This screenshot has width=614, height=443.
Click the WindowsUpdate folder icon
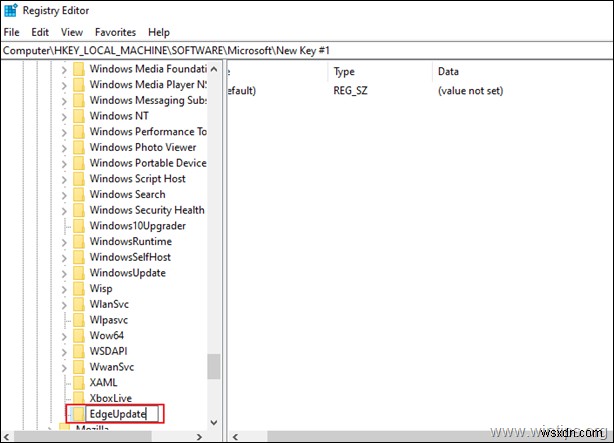[79, 273]
